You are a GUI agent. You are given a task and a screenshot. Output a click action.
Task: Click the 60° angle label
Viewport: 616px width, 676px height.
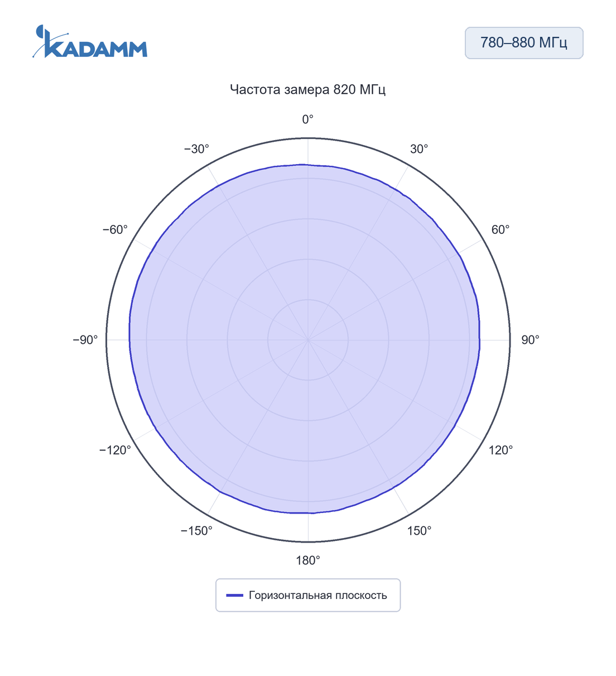pyautogui.click(x=501, y=230)
